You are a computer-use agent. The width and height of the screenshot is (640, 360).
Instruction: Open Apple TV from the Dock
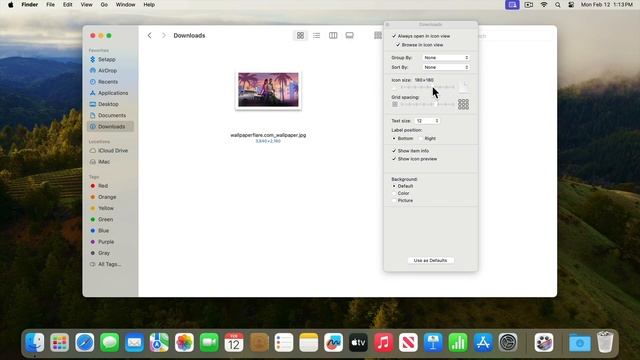pyautogui.click(x=358, y=342)
